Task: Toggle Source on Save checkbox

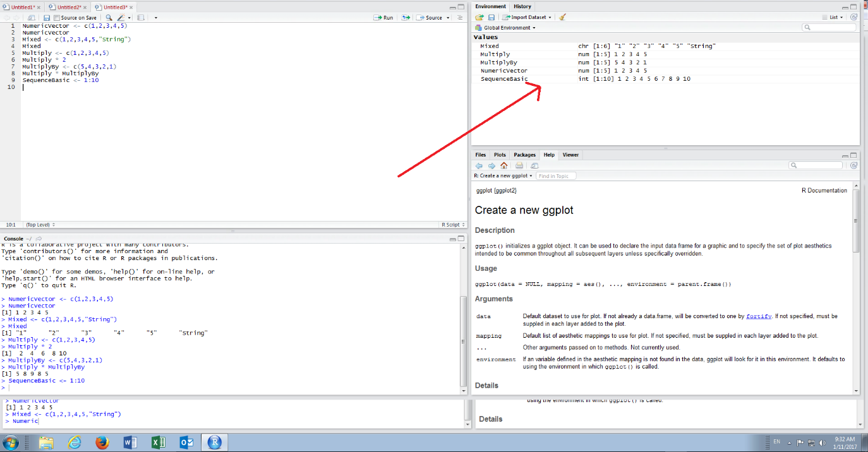Action: tap(57, 18)
